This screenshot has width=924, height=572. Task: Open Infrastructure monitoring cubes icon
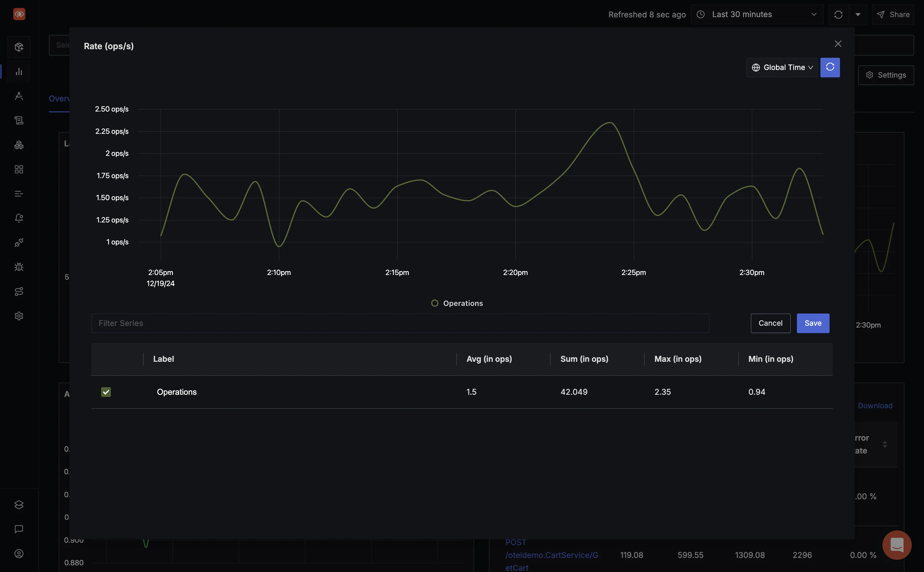19,145
